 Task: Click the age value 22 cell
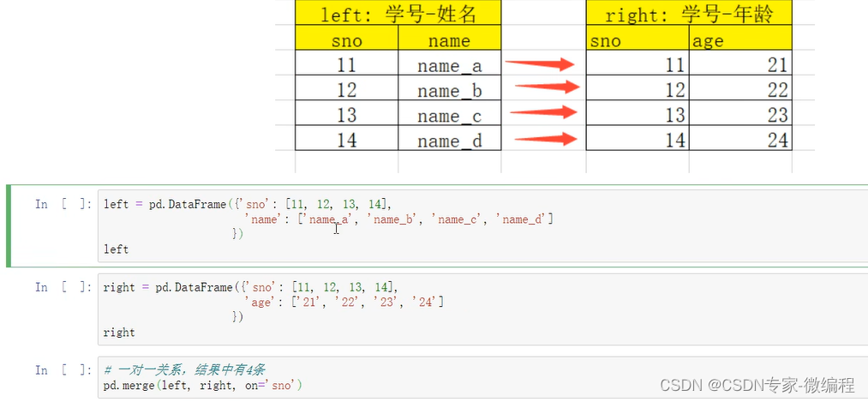740,88
